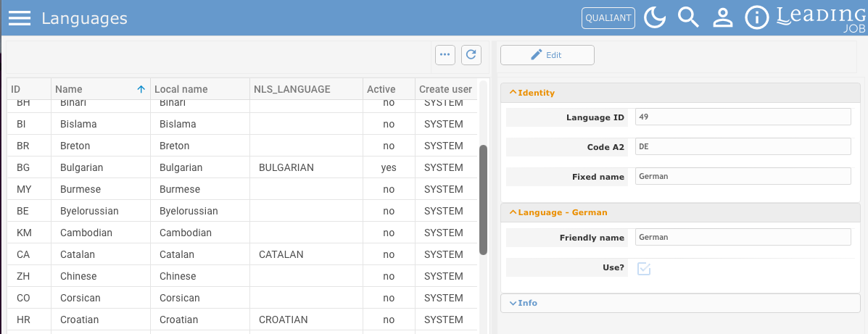Refresh the languages list
This screenshot has height=334, width=868.
471,55
